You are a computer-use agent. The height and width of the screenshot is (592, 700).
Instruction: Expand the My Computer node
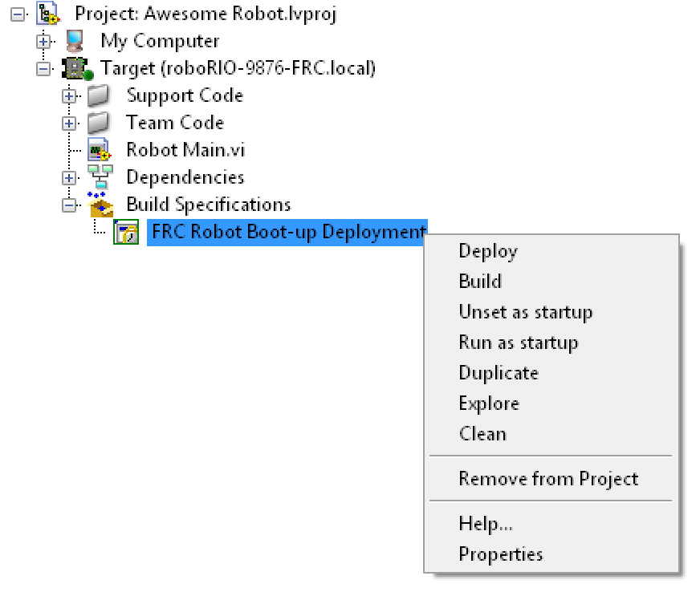pyautogui.click(x=43, y=42)
